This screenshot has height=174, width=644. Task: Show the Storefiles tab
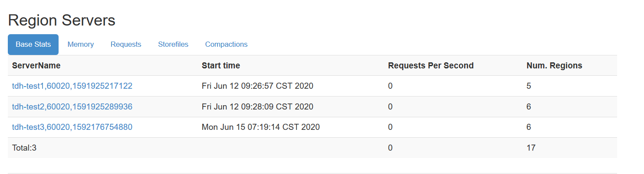[173, 45]
